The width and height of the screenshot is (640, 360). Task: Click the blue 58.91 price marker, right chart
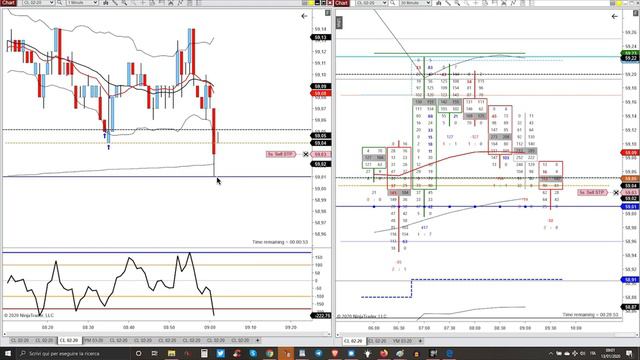(x=631, y=280)
